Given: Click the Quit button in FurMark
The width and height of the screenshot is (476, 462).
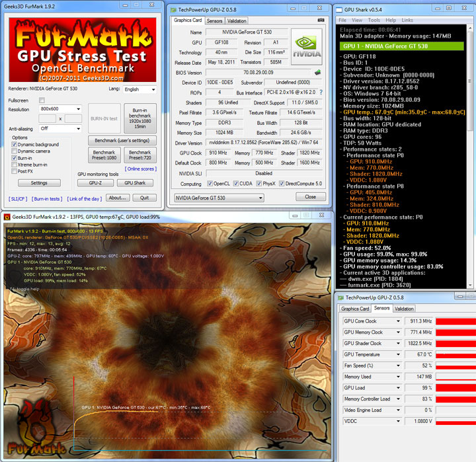Looking at the screenshot, I should click(x=145, y=198).
